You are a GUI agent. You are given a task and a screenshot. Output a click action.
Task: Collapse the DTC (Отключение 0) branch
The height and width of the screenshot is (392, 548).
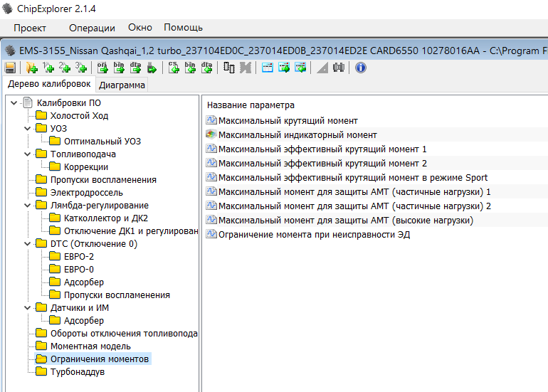(x=28, y=244)
